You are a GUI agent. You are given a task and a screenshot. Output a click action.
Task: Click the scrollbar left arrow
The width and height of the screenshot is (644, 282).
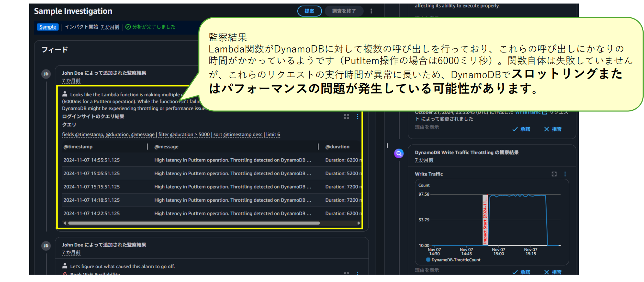coord(65,223)
